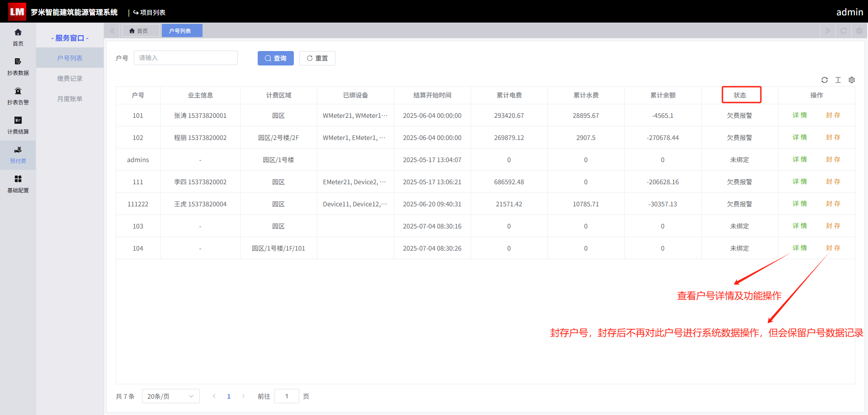This screenshot has height=415, width=868.
Task: Click the LM logo in the header
Action: pos(17,12)
